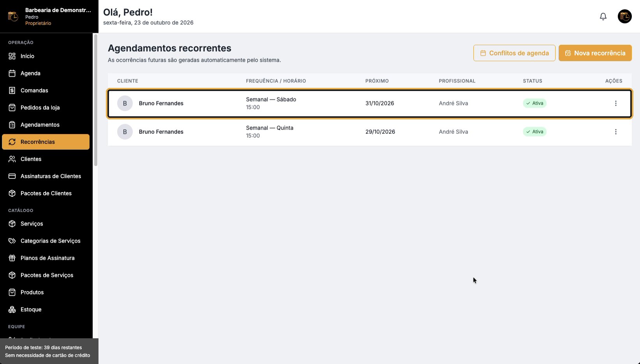Click the Comandas receipt icon
The width and height of the screenshot is (640, 364).
pos(12,90)
